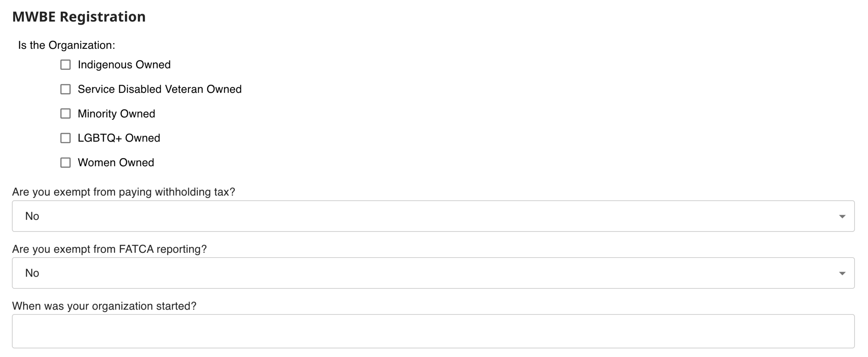Screen dimensions: 868x357
Task: Click the 'Is the Organization:' label
Action: [66, 45]
